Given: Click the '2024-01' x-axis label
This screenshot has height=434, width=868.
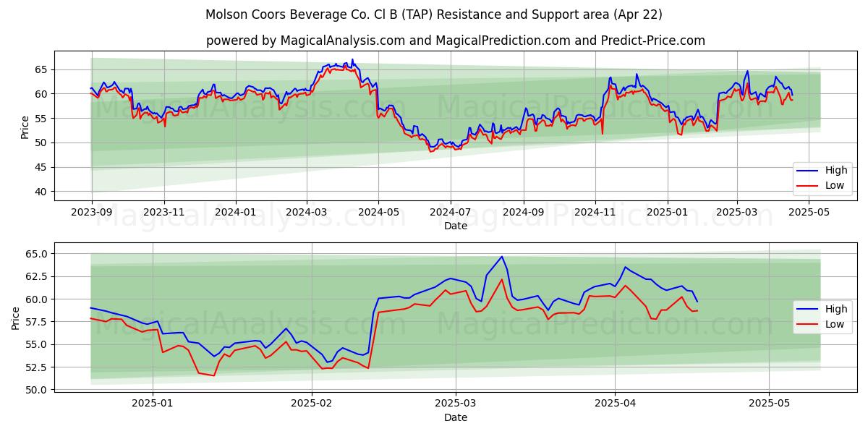Looking at the screenshot, I should (236, 212).
